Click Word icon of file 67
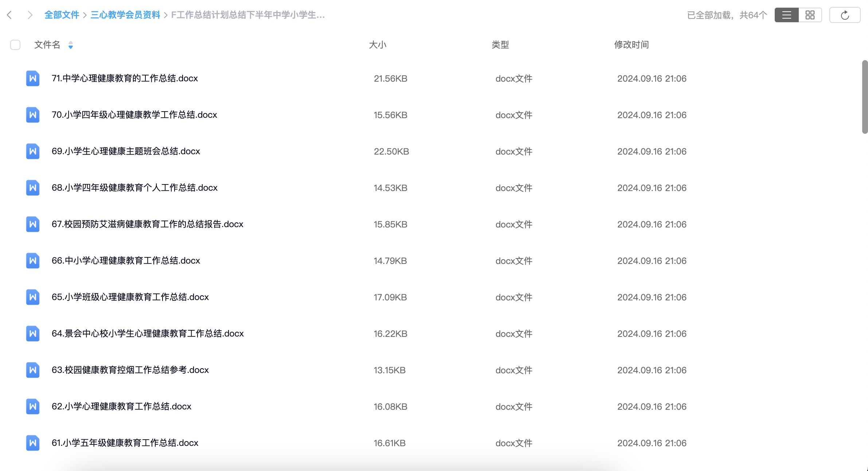This screenshot has width=868, height=471. (33, 224)
